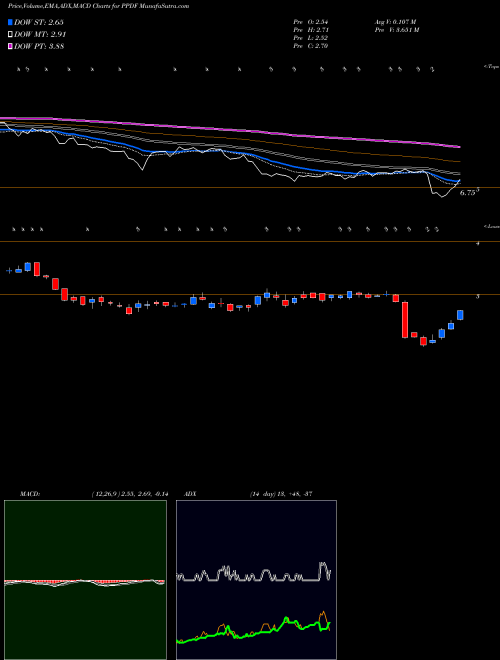Click the 'MACD:' panel heading
The width and height of the screenshot is (500, 660).
pyautogui.click(x=30, y=494)
